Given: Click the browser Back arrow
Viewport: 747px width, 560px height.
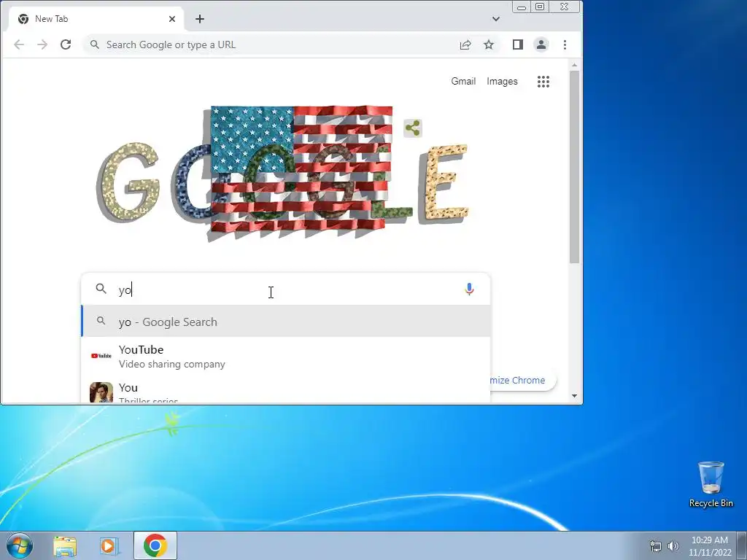Looking at the screenshot, I should [x=19, y=44].
